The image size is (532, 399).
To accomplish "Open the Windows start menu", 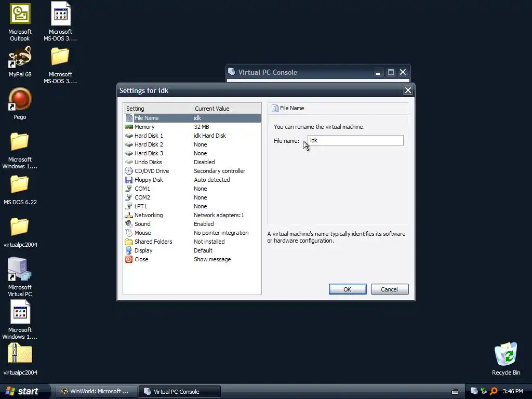I will (23, 391).
